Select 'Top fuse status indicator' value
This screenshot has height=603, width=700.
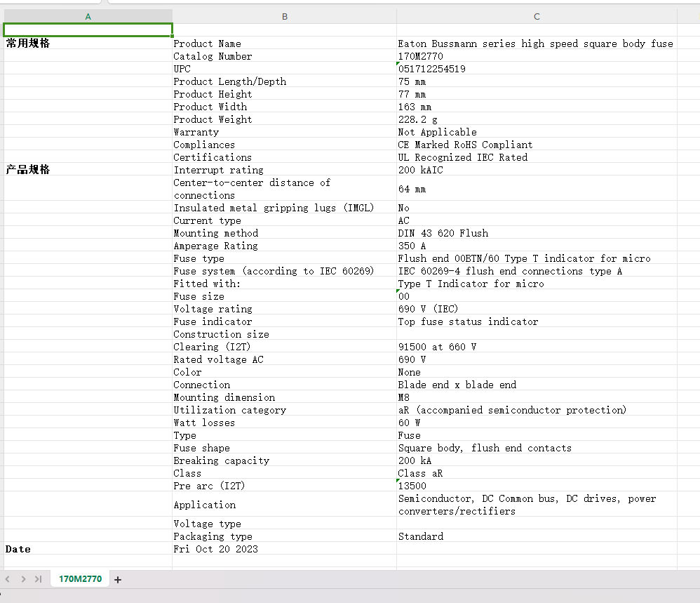537,321
